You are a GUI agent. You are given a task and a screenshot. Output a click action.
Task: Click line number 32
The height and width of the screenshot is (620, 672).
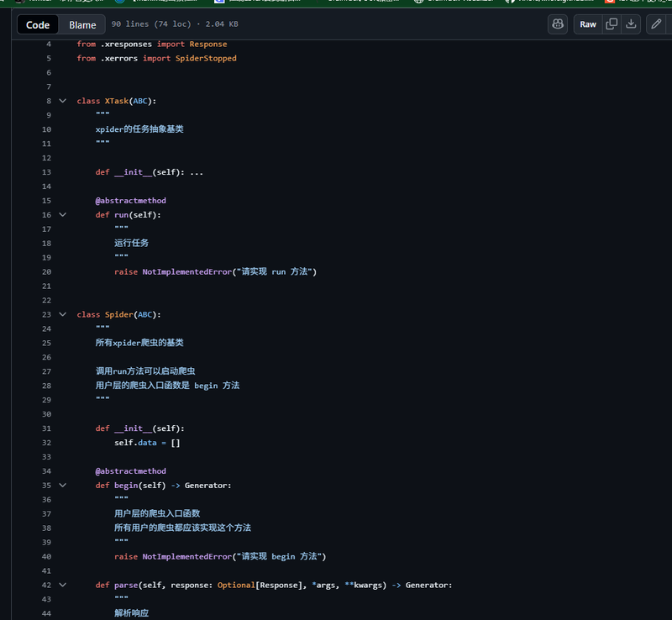click(46, 443)
